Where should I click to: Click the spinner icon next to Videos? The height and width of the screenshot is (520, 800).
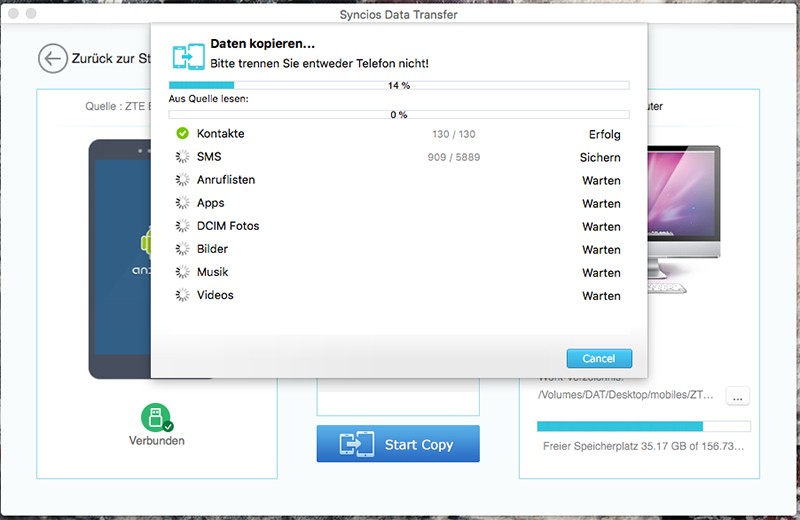pos(182,295)
